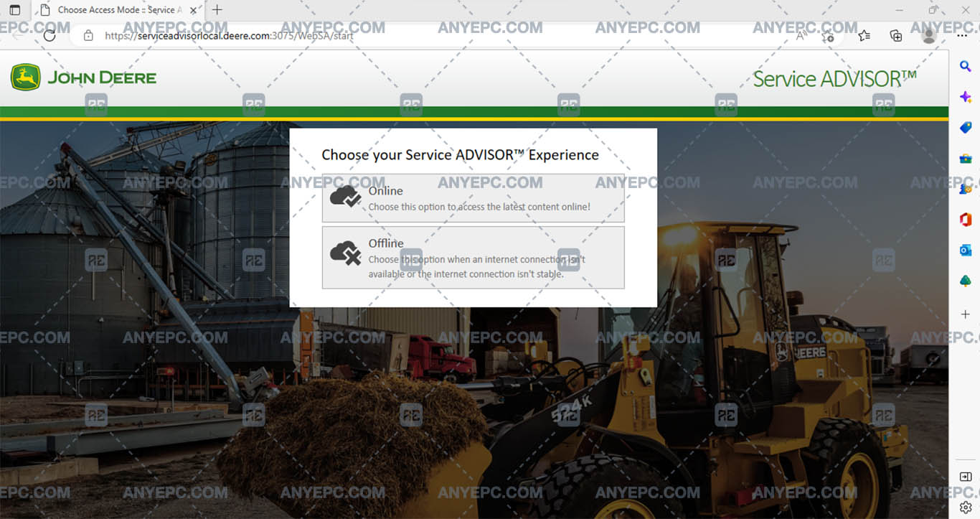The image size is (980, 519).
Task: Add this page to favorites
Action: point(829,35)
